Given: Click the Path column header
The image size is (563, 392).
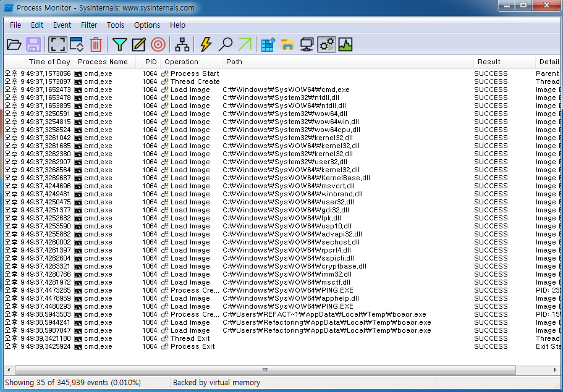Looking at the screenshot, I should (348, 62).
